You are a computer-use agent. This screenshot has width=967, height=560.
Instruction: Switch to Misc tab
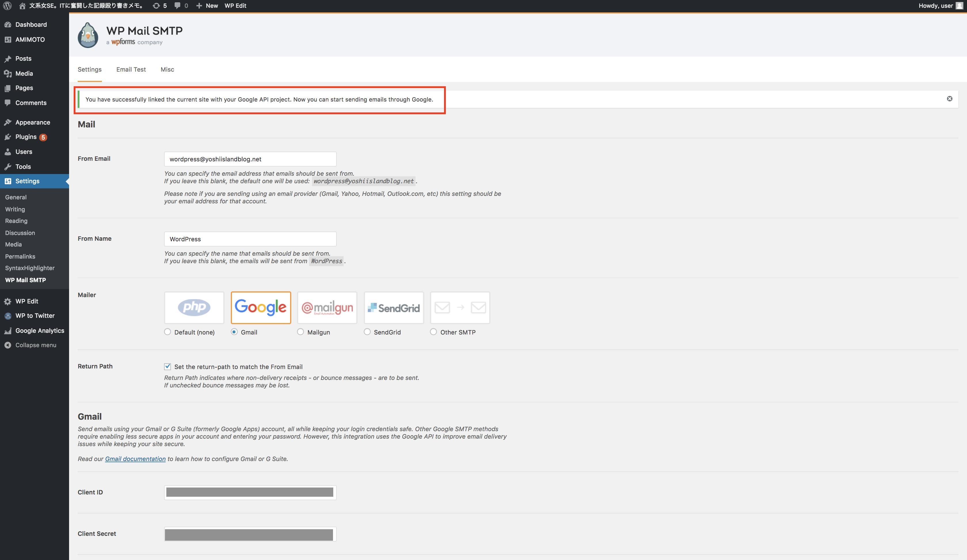pos(167,69)
